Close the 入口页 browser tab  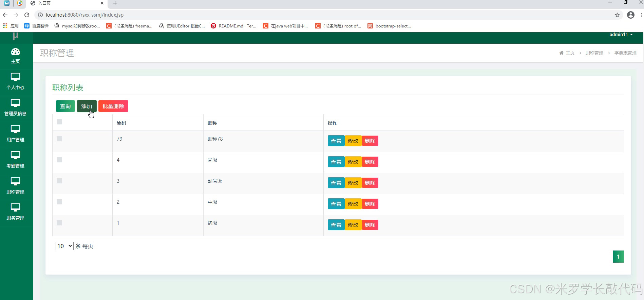pyautogui.click(x=102, y=3)
